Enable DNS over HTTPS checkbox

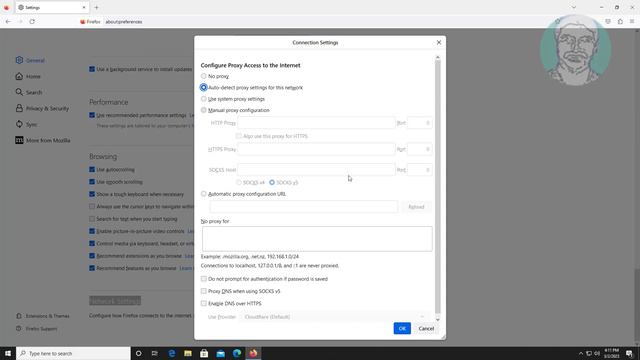[203, 303]
